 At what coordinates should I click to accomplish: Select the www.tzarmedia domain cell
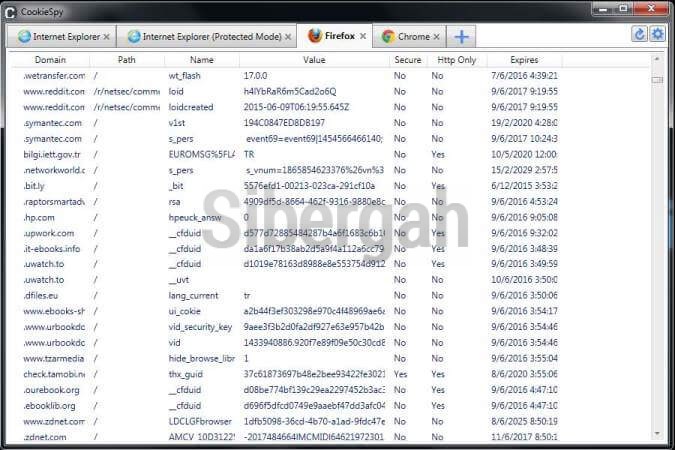coord(54,358)
